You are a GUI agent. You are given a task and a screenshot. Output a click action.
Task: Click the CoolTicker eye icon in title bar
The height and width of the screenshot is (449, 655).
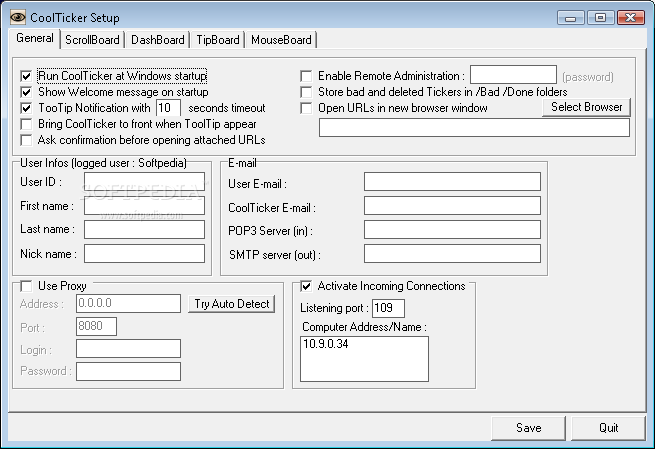pos(18,17)
